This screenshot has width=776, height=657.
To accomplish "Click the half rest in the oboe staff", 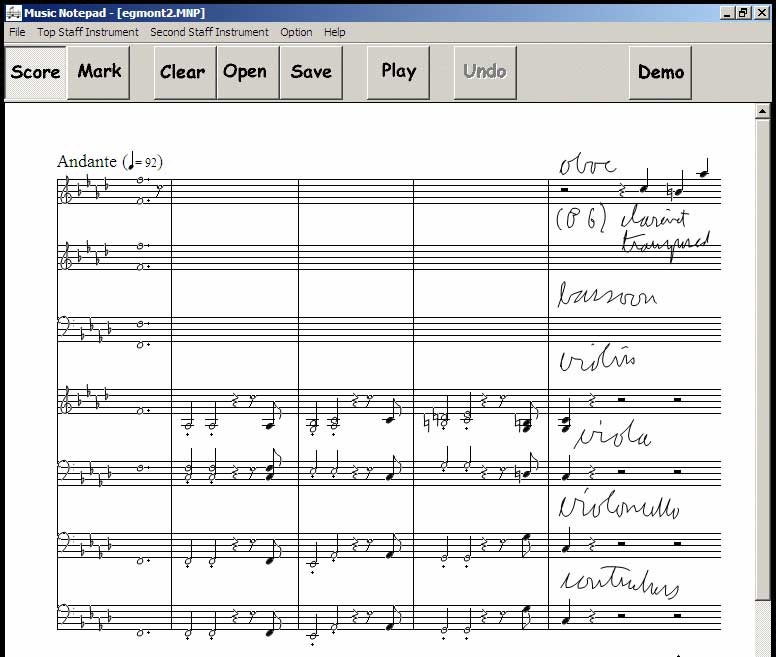I will click(x=564, y=189).
